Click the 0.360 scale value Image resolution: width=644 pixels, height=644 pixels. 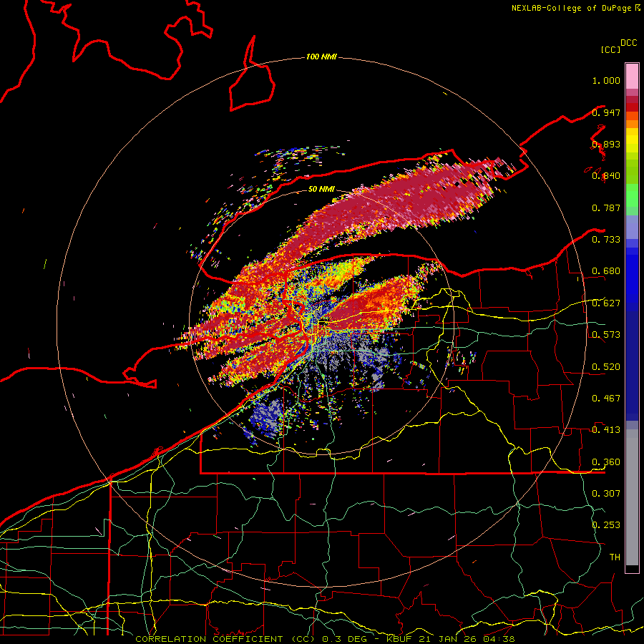606,462
